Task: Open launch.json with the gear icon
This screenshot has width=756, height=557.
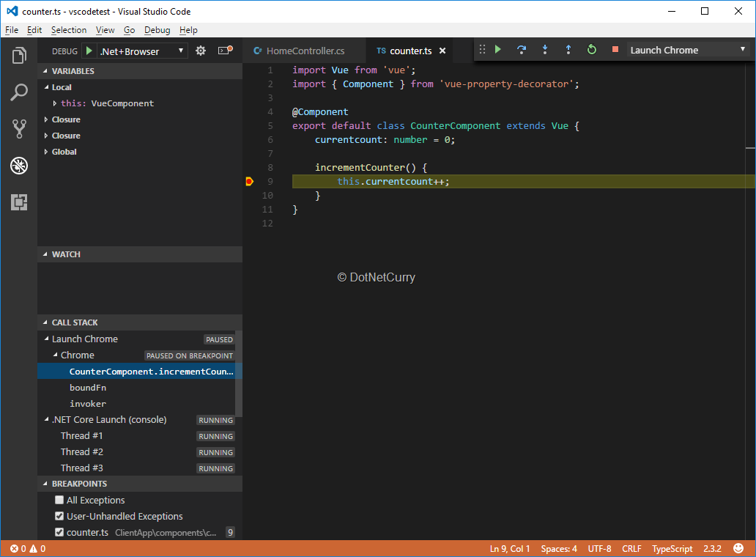Action: tap(201, 51)
